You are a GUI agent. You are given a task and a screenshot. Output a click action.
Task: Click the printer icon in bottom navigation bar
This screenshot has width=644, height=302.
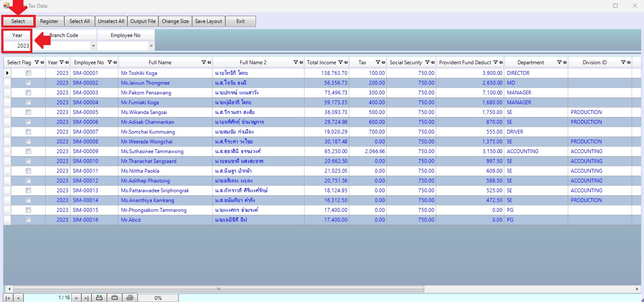(x=130, y=298)
